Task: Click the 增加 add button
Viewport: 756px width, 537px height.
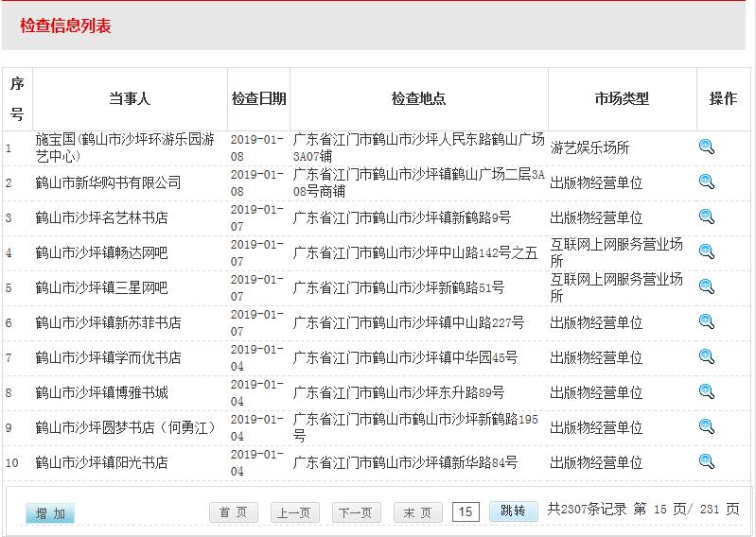Action: 50,513
